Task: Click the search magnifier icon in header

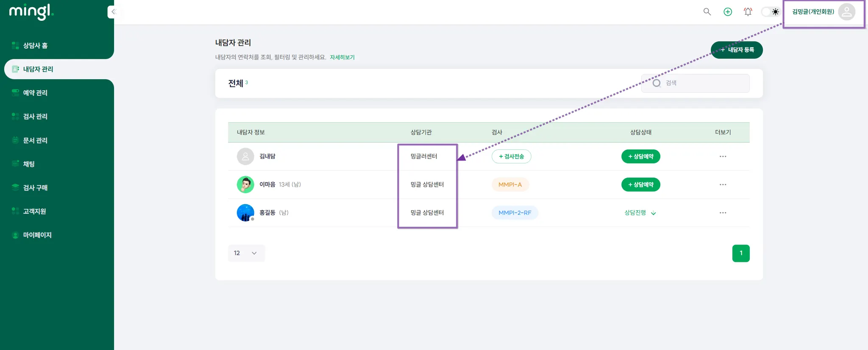Action: tap(707, 12)
